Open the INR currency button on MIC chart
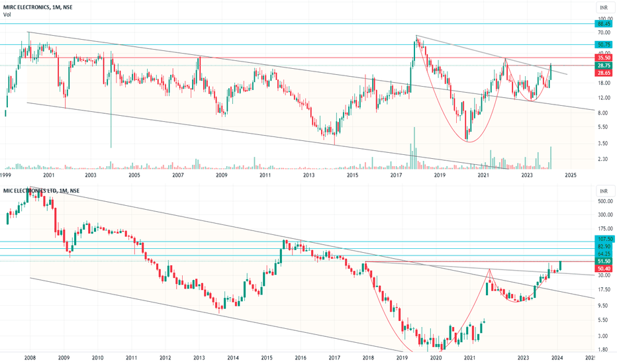 tap(604, 191)
